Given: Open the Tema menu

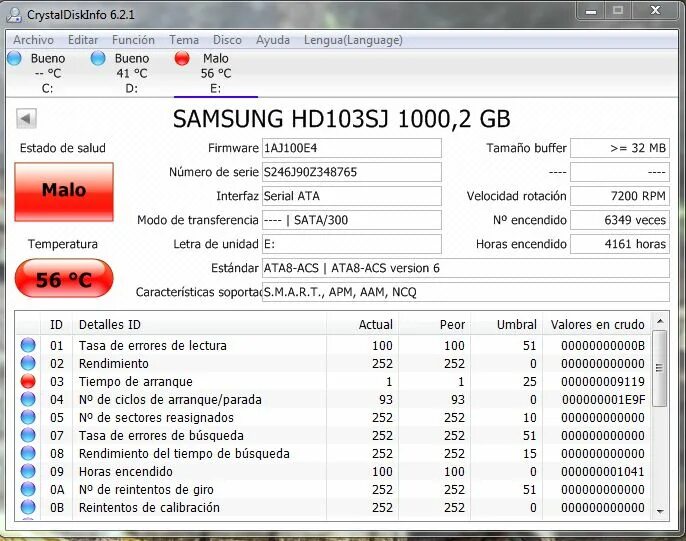Looking at the screenshot, I should pyautogui.click(x=184, y=40).
